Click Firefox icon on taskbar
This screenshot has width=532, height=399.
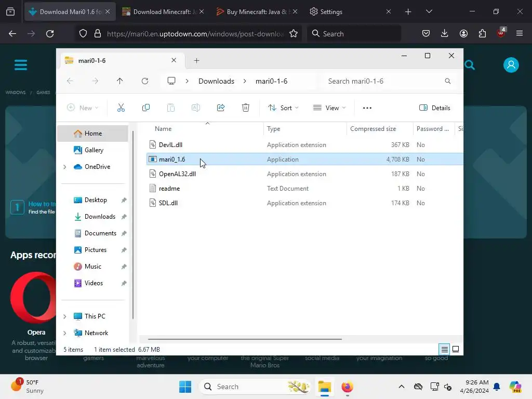point(347,387)
